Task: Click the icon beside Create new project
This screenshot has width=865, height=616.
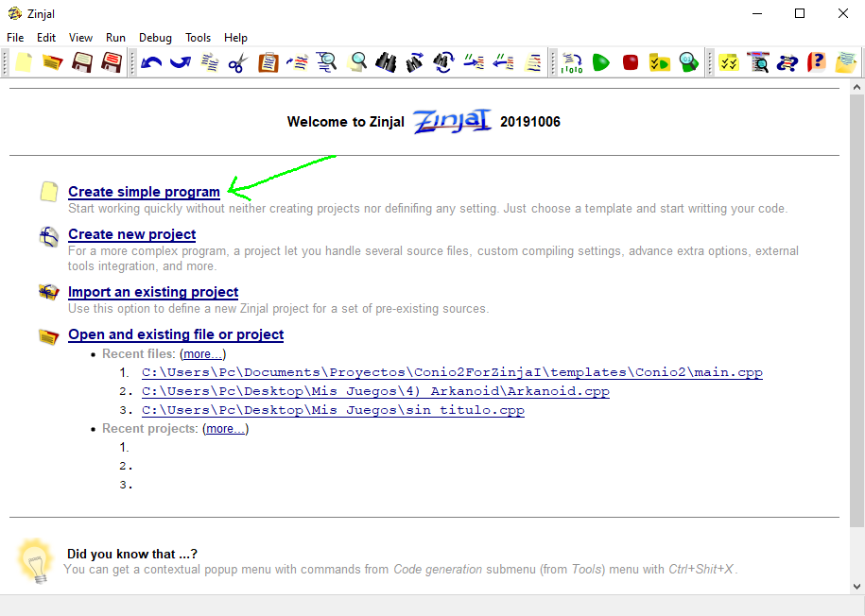Action: [49, 236]
